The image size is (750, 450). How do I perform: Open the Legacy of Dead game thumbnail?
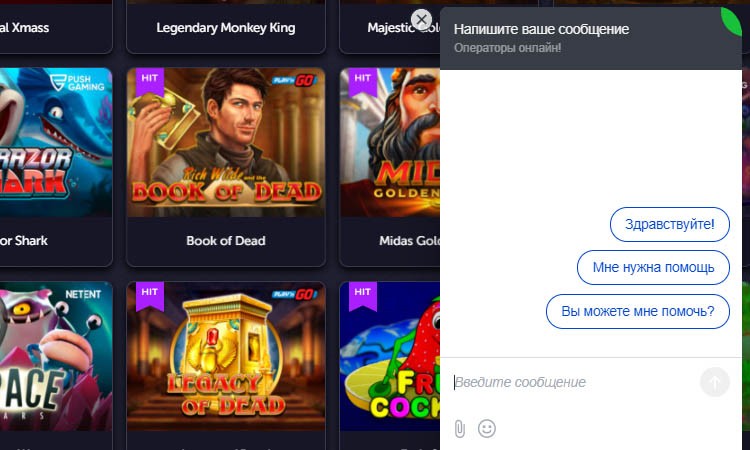[226, 356]
